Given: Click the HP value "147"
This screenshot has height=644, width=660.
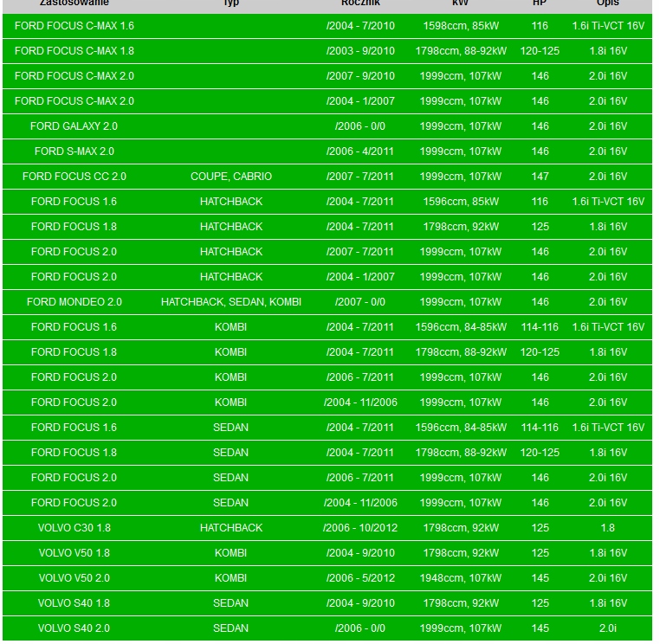Looking at the screenshot, I should [x=540, y=177].
